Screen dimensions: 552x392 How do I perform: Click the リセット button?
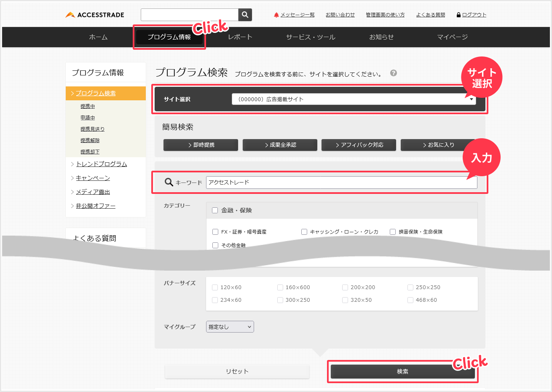pos(237,371)
